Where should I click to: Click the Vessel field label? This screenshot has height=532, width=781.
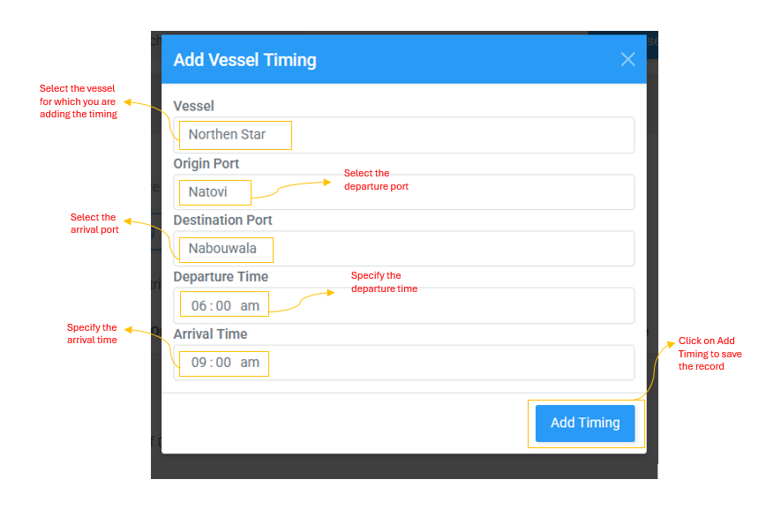click(193, 106)
